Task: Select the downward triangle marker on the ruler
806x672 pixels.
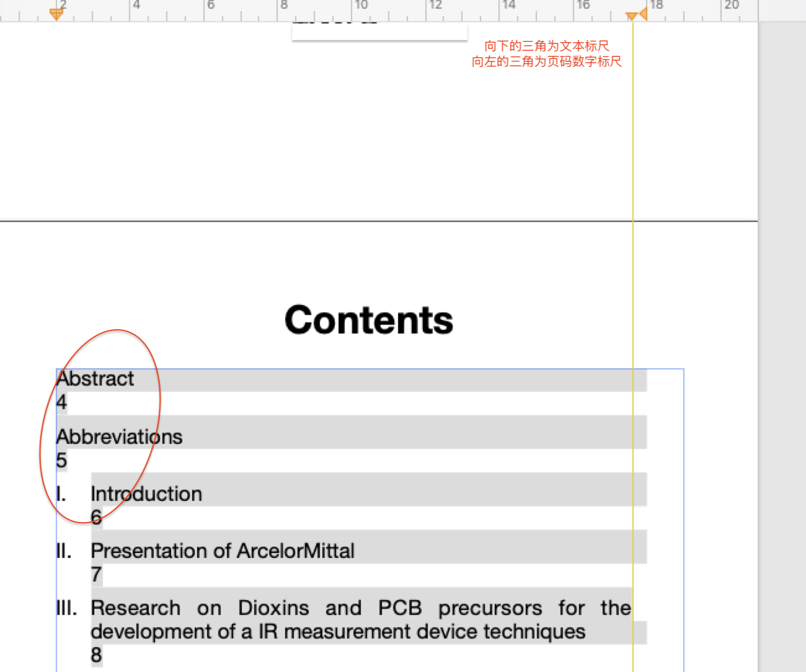Action: pyautogui.click(x=631, y=15)
